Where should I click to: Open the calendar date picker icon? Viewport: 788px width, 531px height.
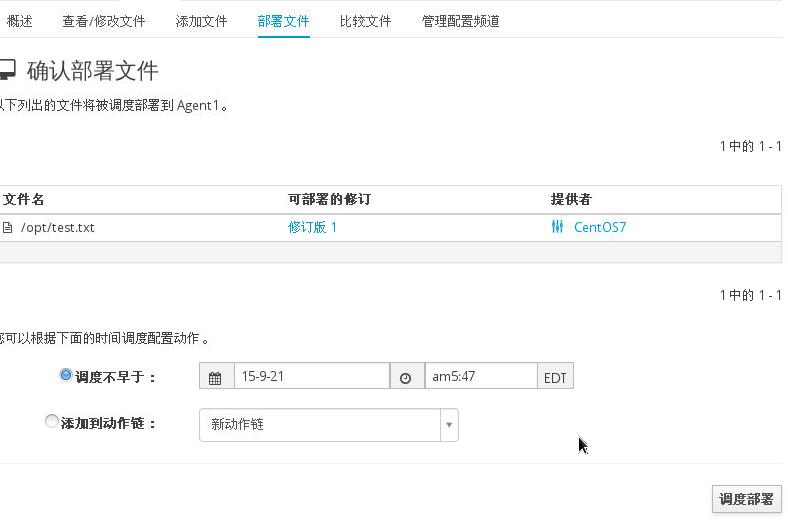click(x=217, y=376)
